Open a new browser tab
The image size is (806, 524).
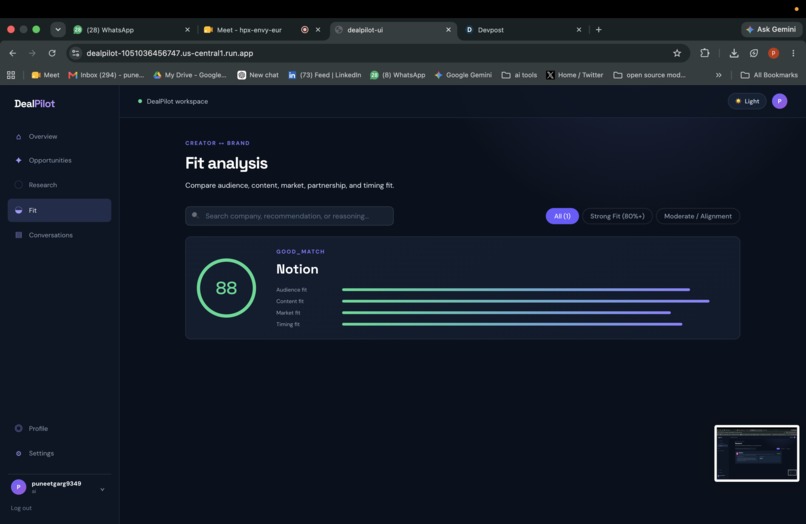point(598,30)
